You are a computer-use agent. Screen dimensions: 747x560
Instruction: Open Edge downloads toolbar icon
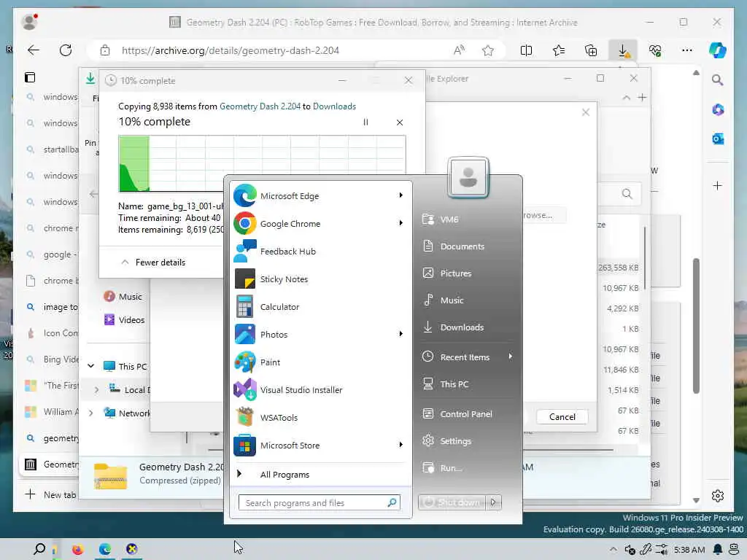click(x=623, y=50)
